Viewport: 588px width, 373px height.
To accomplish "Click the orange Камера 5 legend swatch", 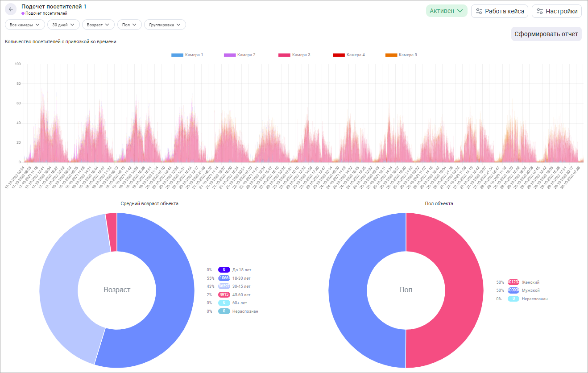I will tap(391, 55).
